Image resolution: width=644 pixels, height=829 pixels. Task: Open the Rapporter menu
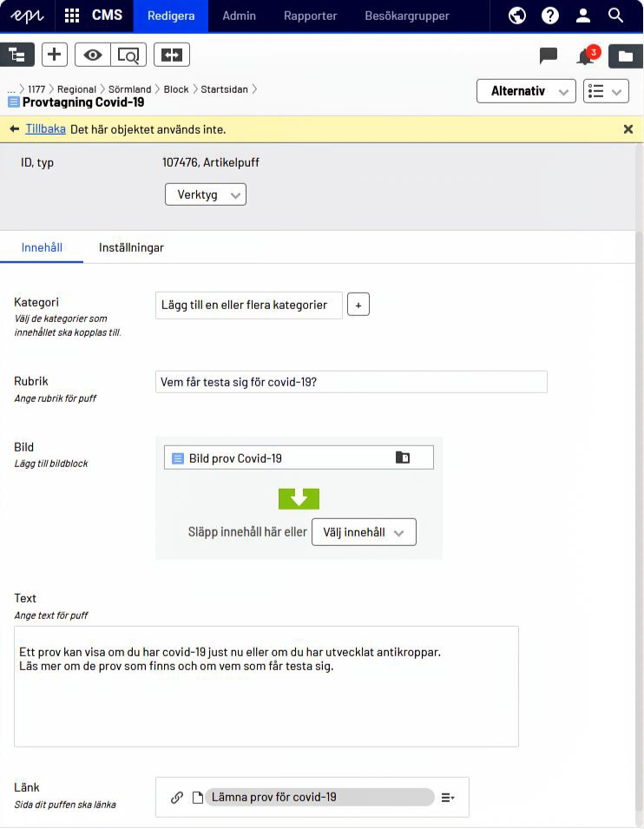pyautogui.click(x=311, y=16)
